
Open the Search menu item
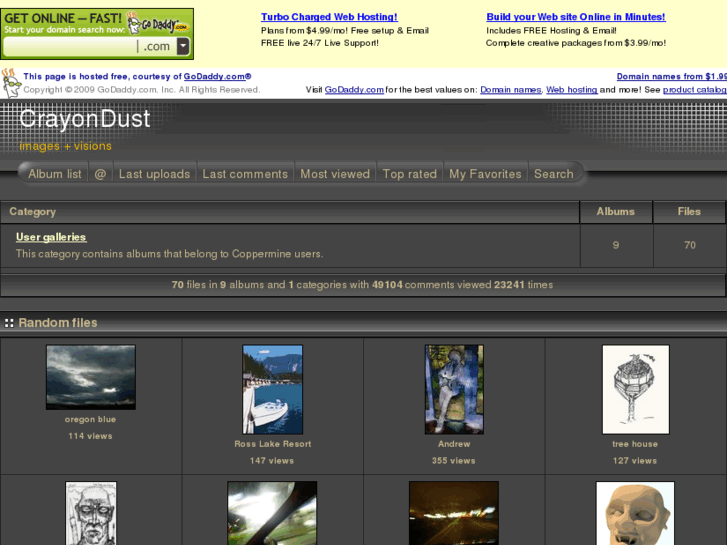(554, 174)
